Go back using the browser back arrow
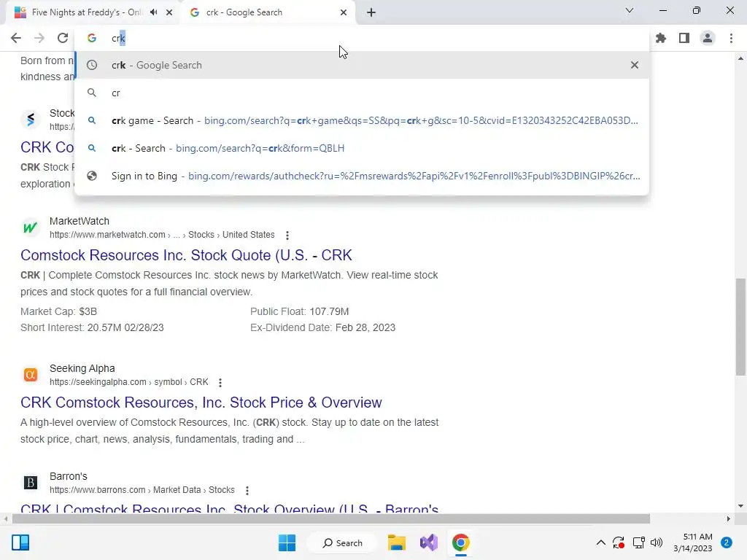Screen dimensions: 747x560 (x=16, y=38)
